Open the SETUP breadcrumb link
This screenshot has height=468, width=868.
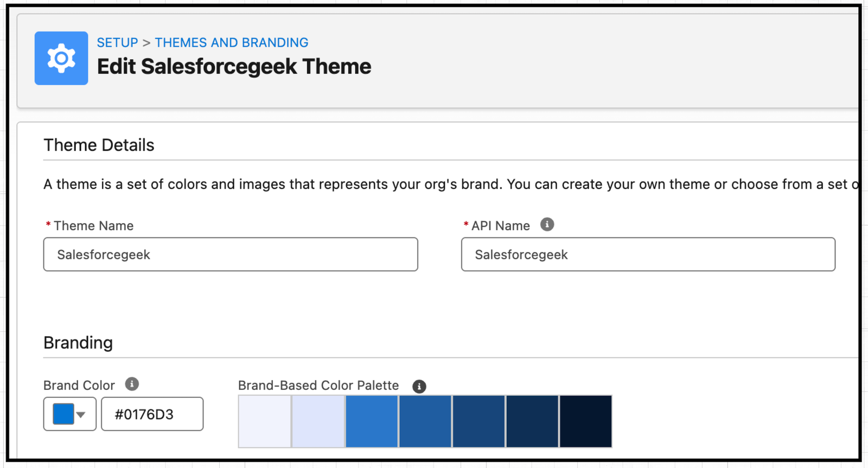click(118, 42)
